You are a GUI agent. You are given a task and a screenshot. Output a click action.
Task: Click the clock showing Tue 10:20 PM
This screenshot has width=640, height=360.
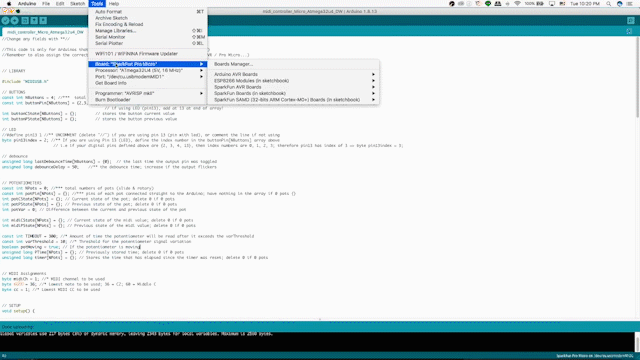click(584, 4)
